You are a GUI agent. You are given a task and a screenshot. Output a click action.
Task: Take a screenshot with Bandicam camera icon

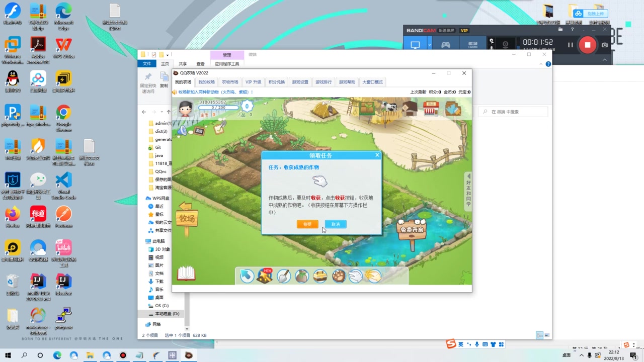(605, 45)
